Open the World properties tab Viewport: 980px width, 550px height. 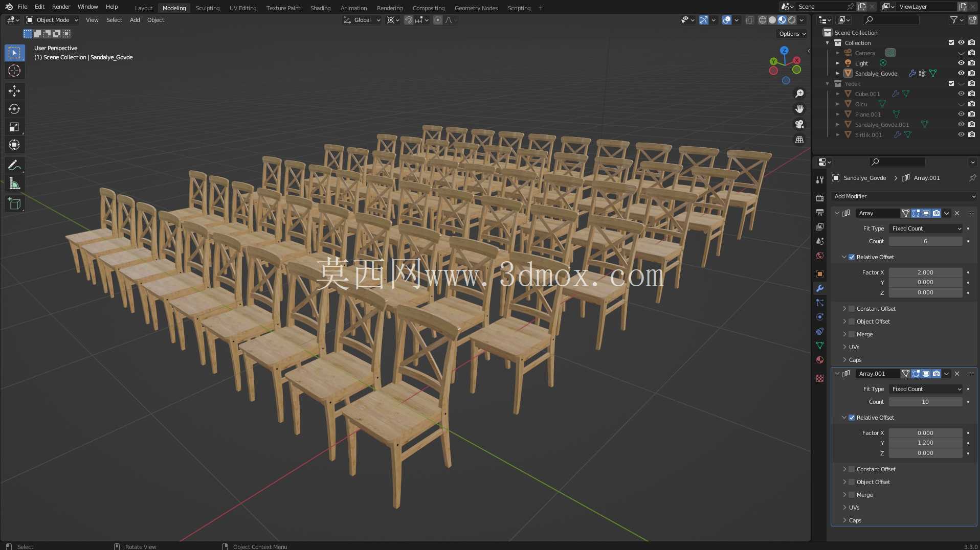820,256
